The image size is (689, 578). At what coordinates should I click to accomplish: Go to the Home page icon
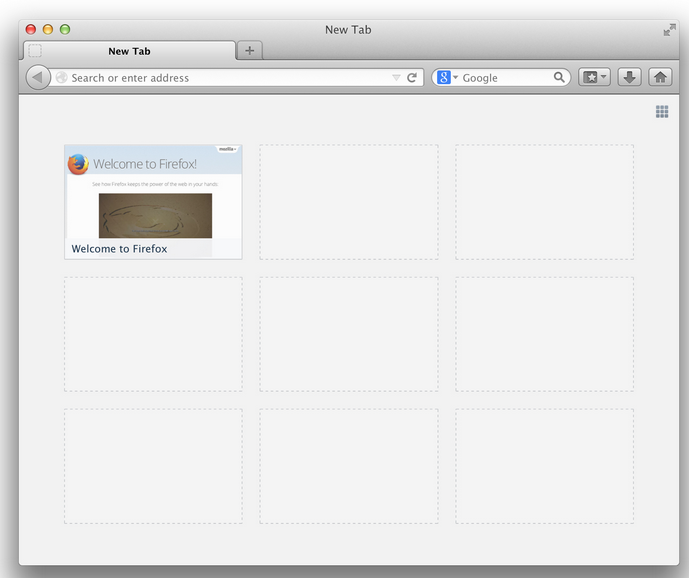(660, 77)
